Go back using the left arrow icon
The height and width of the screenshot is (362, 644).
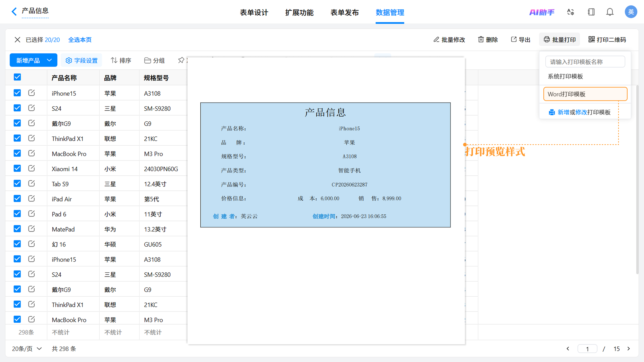coord(14,11)
